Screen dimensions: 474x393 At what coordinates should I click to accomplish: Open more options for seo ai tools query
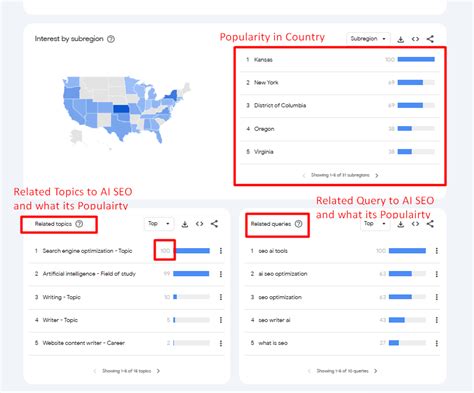(x=437, y=251)
